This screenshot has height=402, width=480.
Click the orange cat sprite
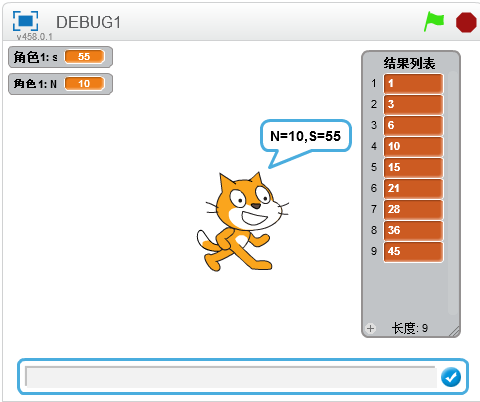pyautogui.click(x=242, y=221)
